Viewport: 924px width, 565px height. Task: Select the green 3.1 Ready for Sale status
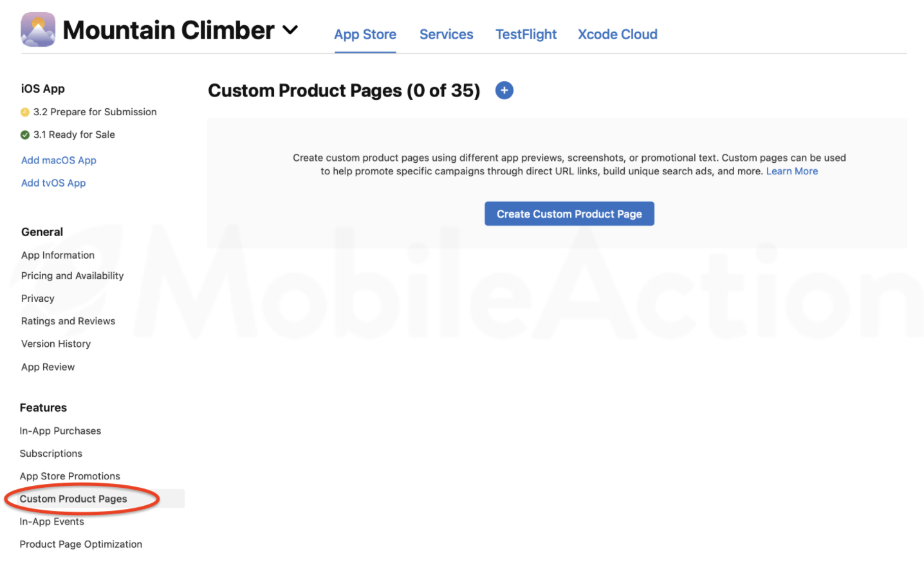tap(68, 134)
